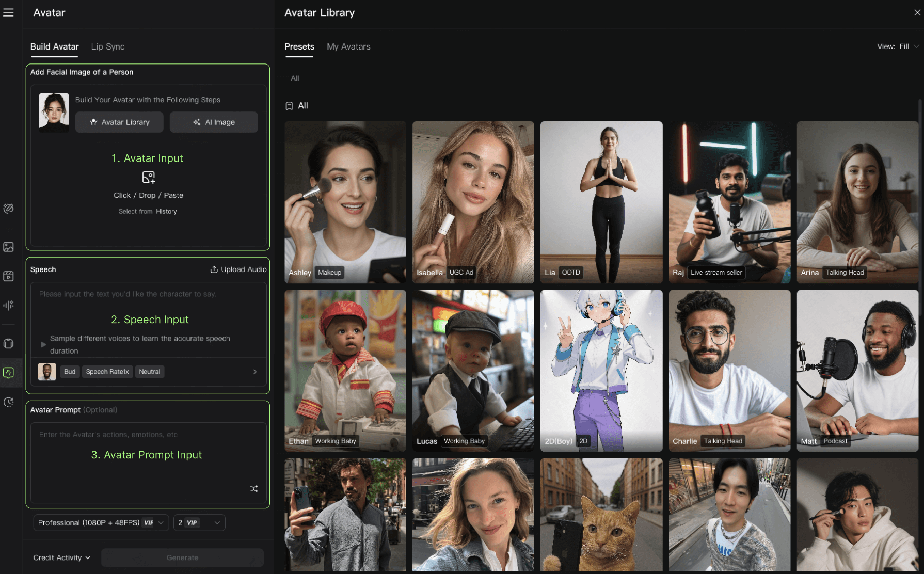This screenshot has height=574, width=924.
Task: Click Upload Audio
Action: pos(238,269)
